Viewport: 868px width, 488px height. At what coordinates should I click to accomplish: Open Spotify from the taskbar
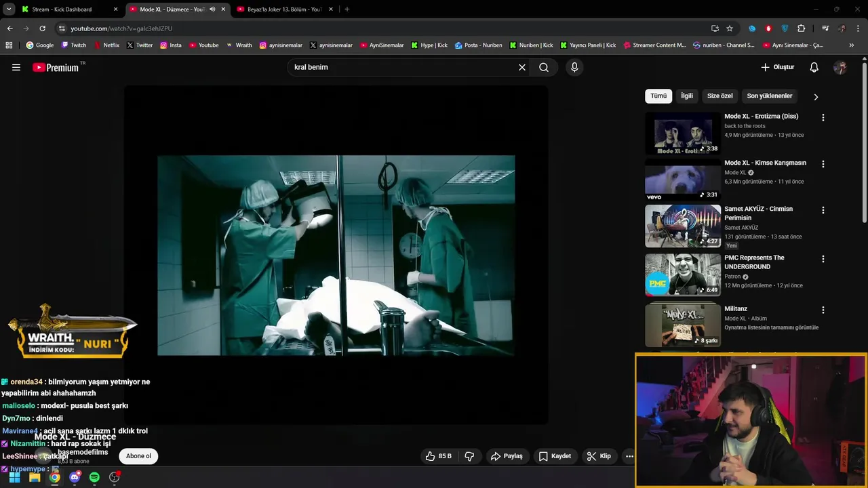94,477
